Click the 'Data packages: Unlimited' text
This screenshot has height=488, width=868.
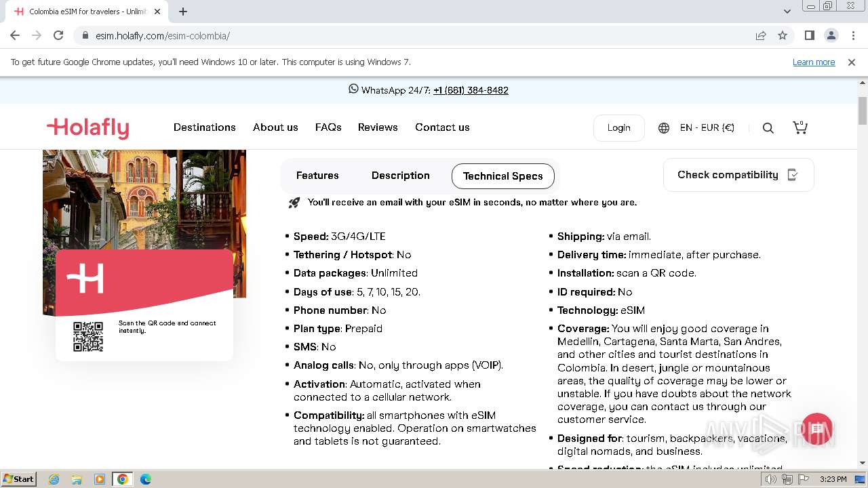click(x=355, y=273)
